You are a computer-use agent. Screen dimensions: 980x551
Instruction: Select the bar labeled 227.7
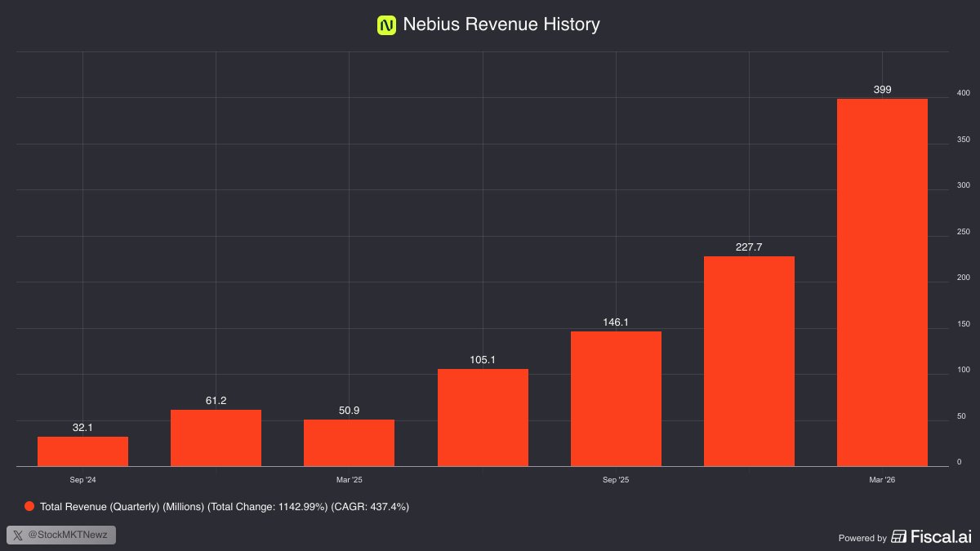(x=749, y=361)
